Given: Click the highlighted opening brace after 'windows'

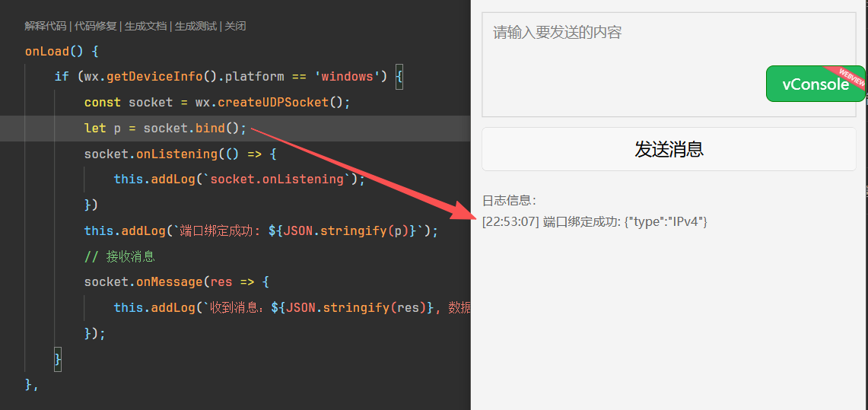Looking at the screenshot, I should [399, 77].
